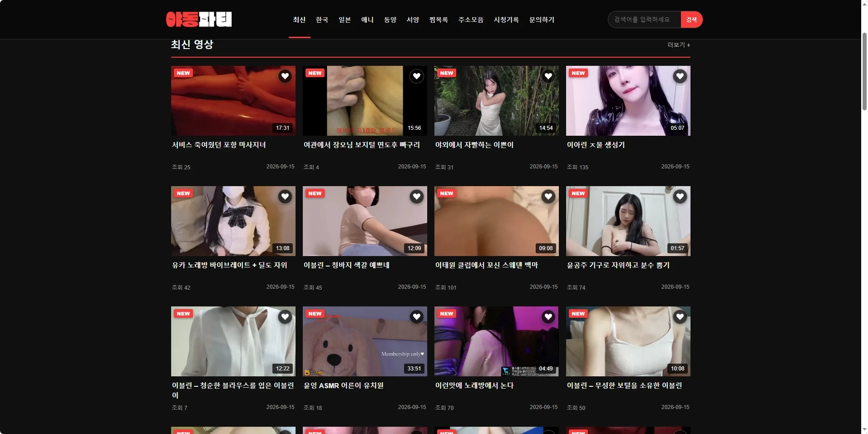
Task: Favorite the video with duration 17:31
Action: tap(285, 76)
